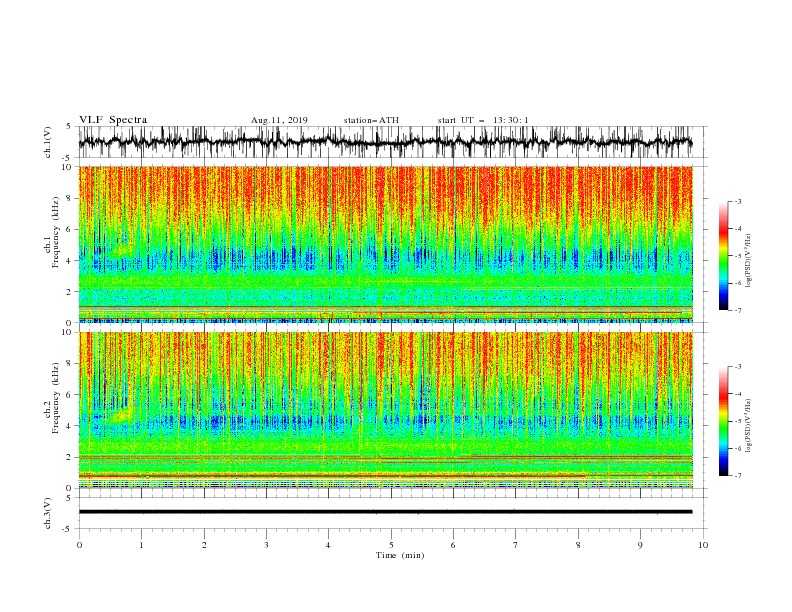Click the ch.3 flat black signal trace
The image size is (792, 612).
click(x=385, y=512)
